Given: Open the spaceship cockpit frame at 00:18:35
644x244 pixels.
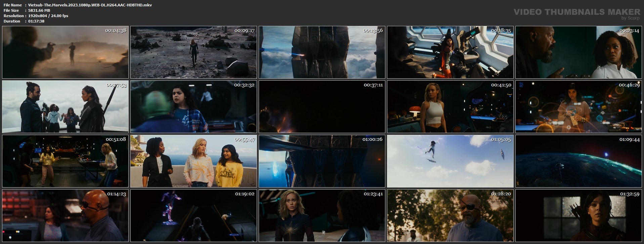Looking at the screenshot, I should [x=450, y=52].
